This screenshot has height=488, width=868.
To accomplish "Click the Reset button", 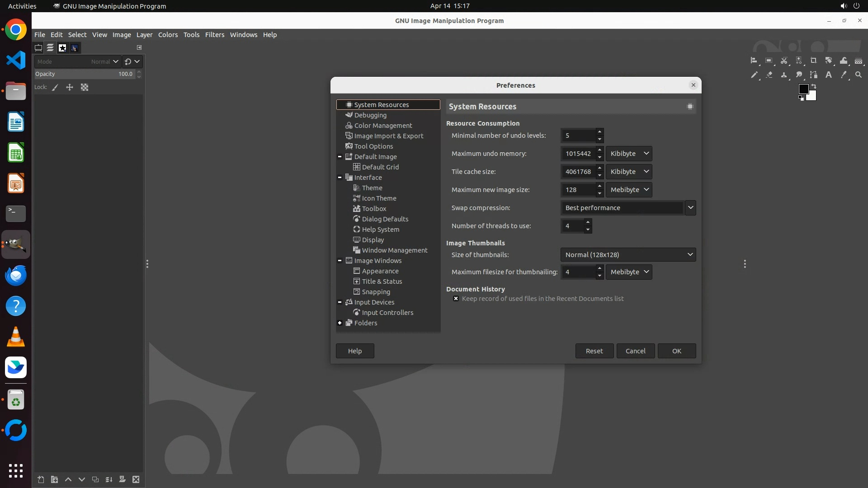I will click(594, 351).
